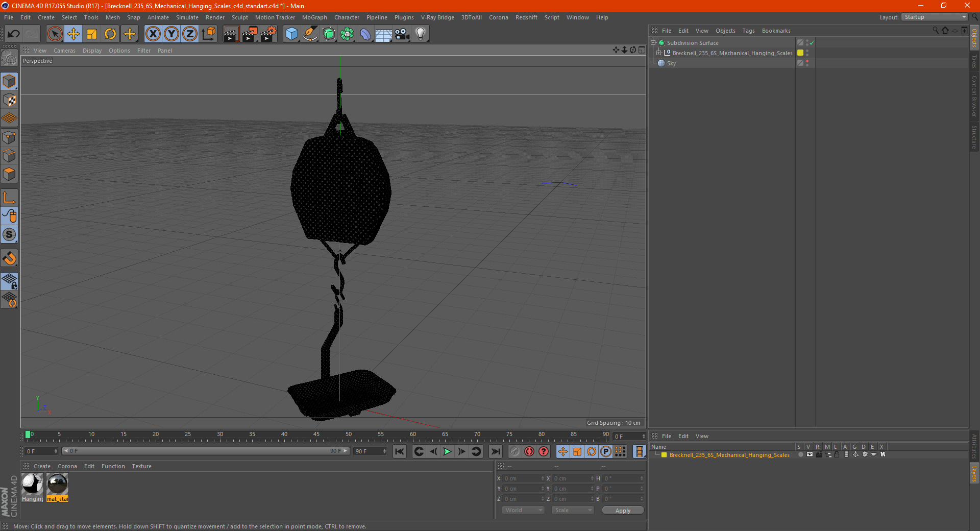Toggle Enable Axis mode

pos(9,198)
